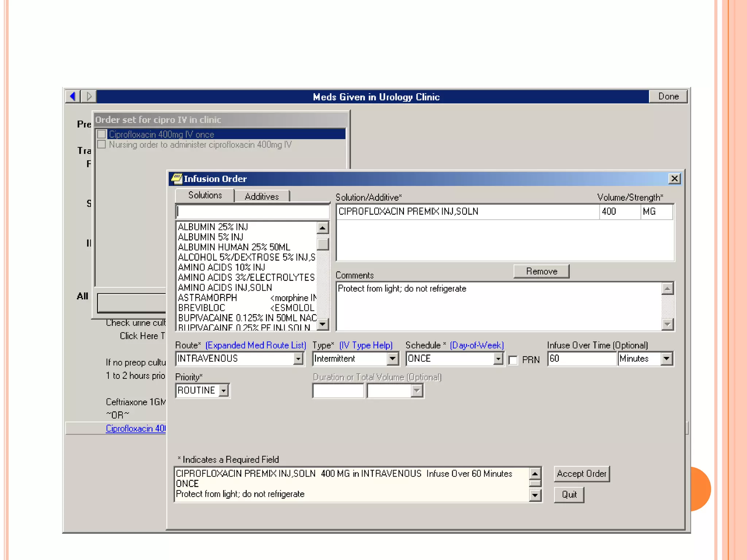Image resolution: width=747 pixels, height=560 pixels.
Task: Select the Solutions tab
Action: pos(205,195)
